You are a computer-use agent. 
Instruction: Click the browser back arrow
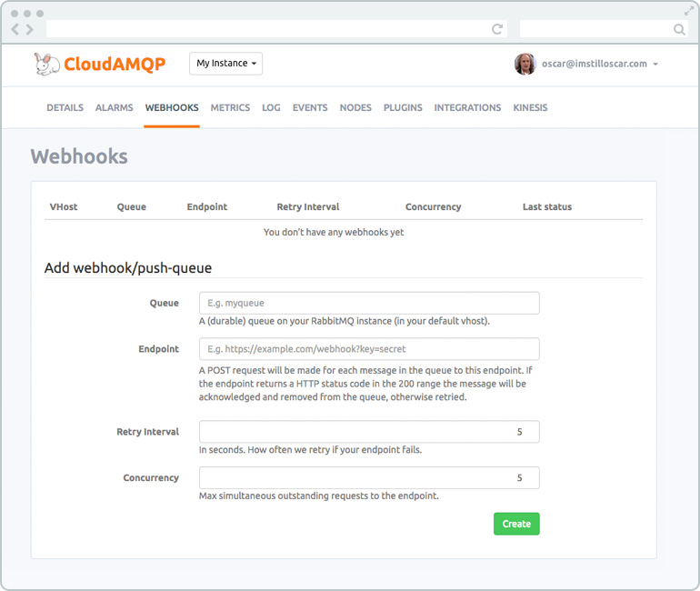tap(15, 29)
